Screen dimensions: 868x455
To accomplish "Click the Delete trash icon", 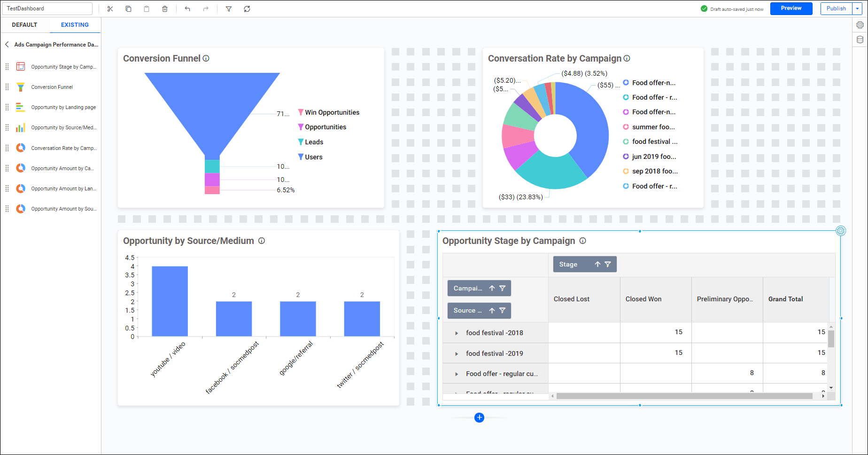I will point(165,9).
